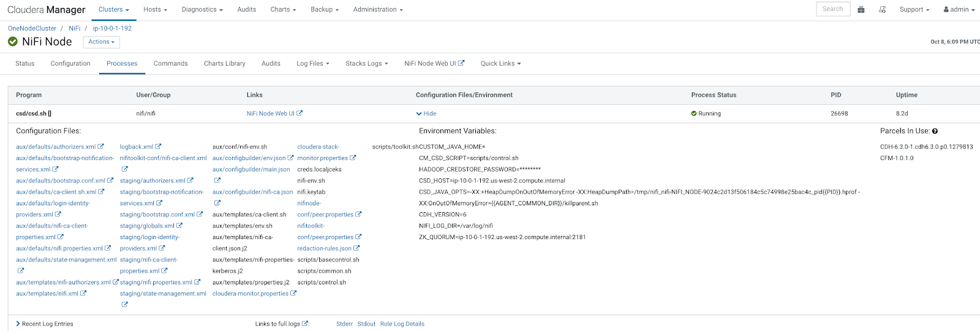Open external icon next to aux/defaults/nifi.properties.xml
The height and width of the screenshot is (331, 980).
[108, 248]
